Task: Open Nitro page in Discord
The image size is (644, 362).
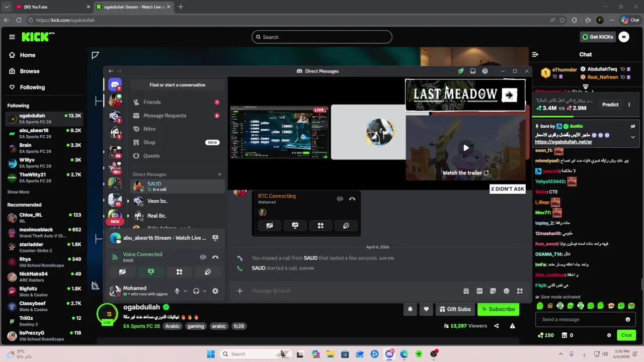Action: (177, 129)
